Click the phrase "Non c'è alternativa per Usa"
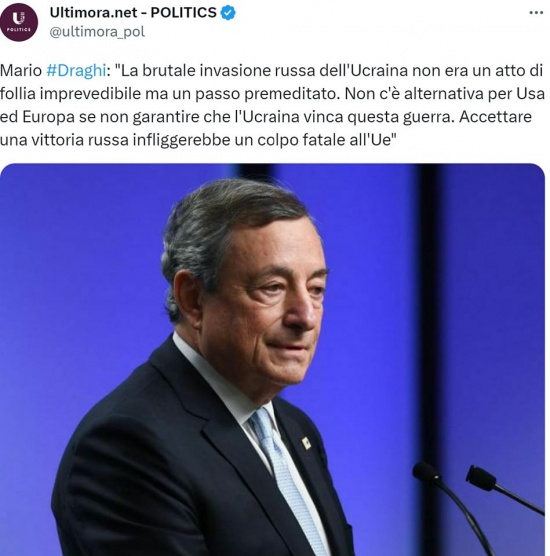Screen dimensions: 550x556 (x=445, y=94)
